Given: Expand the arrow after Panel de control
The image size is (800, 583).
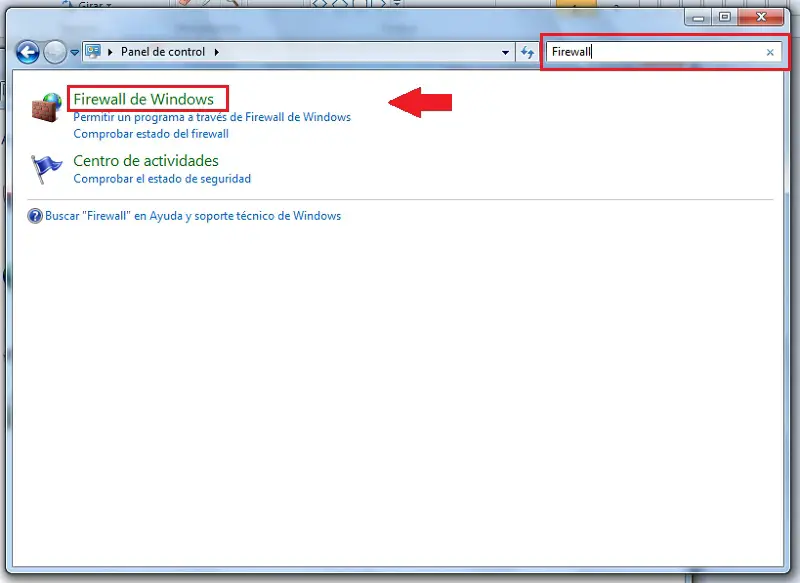Looking at the screenshot, I should (x=217, y=52).
